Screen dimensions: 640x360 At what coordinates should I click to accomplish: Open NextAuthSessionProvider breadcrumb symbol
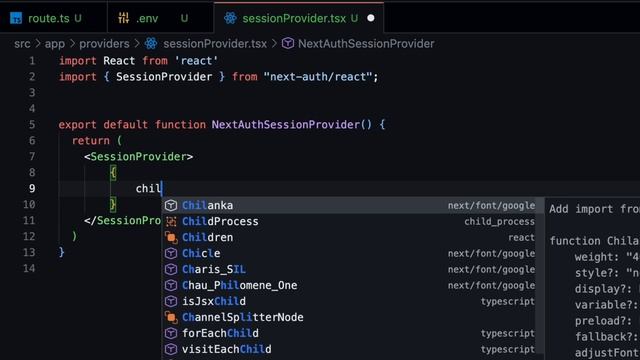click(x=366, y=44)
